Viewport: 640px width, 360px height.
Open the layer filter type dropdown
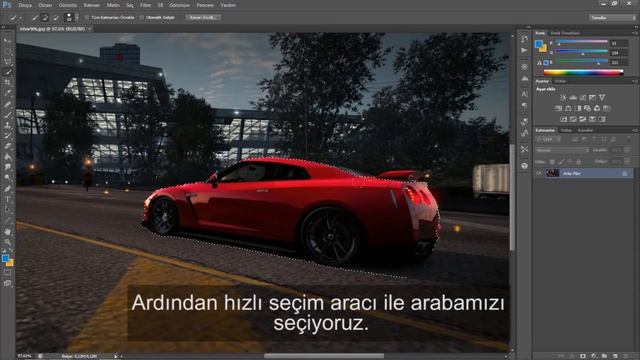tap(550, 140)
